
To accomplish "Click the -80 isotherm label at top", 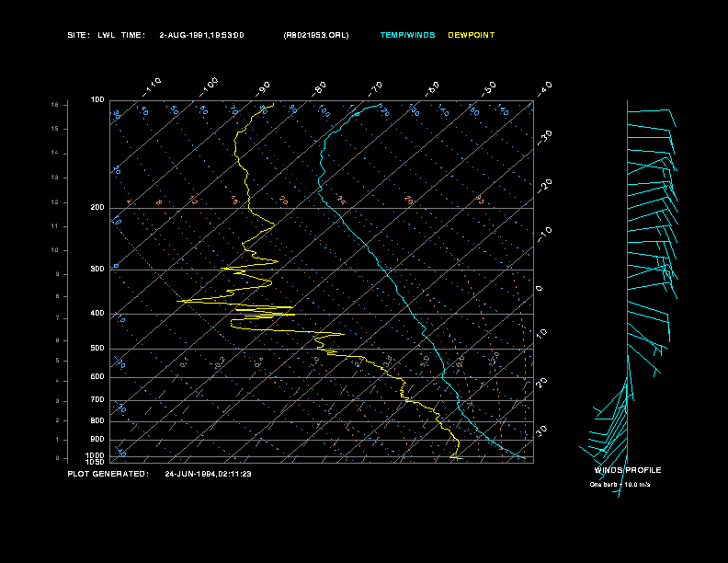I will [x=319, y=88].
